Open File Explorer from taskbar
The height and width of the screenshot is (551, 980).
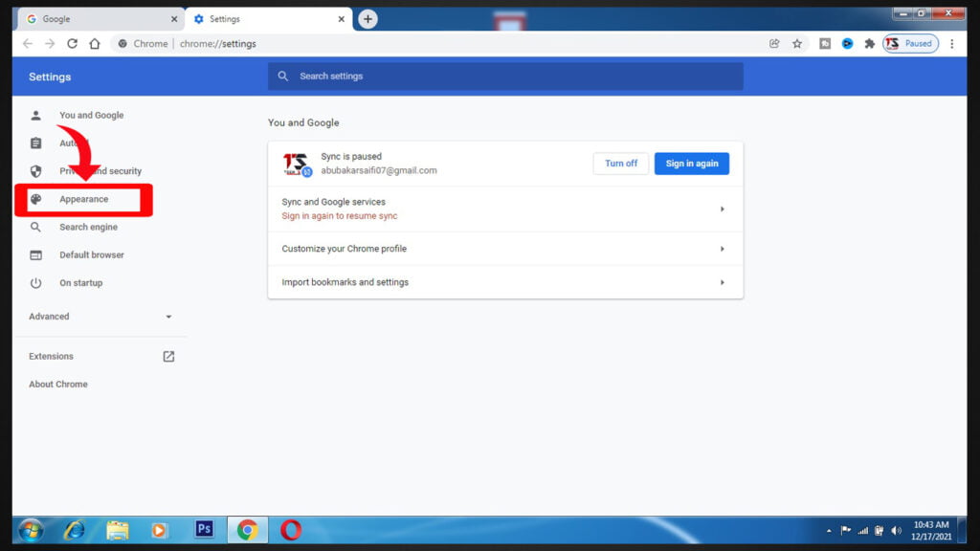pos(118,530)
